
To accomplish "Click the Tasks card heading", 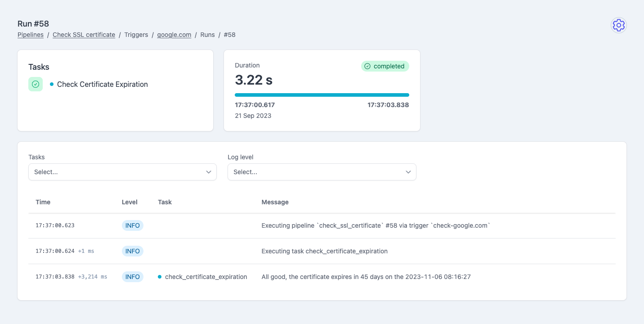I will pyautogui.click(x=39, y=67).
